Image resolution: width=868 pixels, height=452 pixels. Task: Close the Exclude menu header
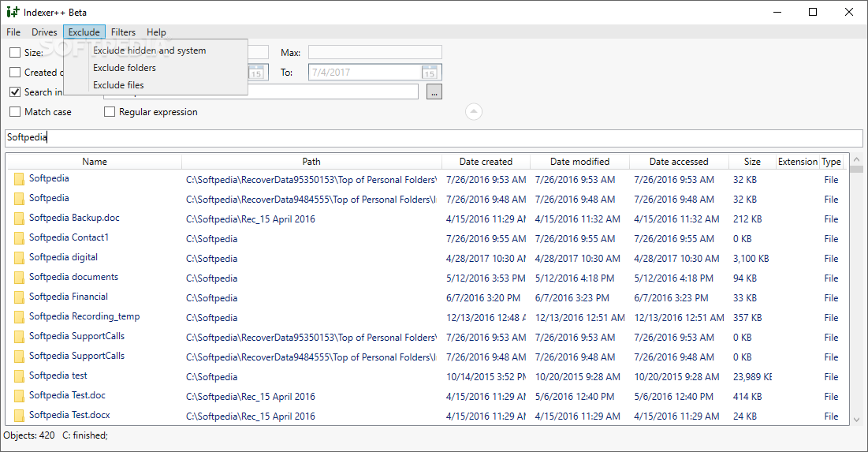click(x=84, y=32)
